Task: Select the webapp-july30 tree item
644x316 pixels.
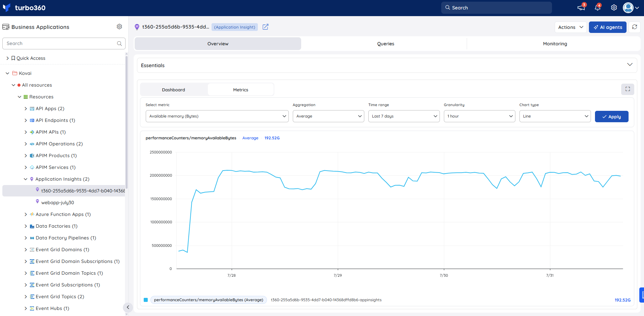Action: pos(57,202)
